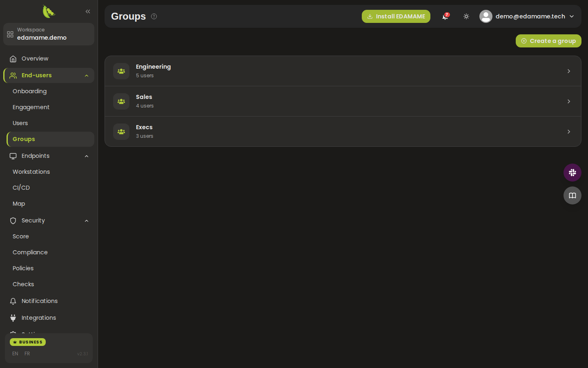The image size is (588, 368).
Task: Collapse the Endpoints section chevron
Action: pos(87,156)
